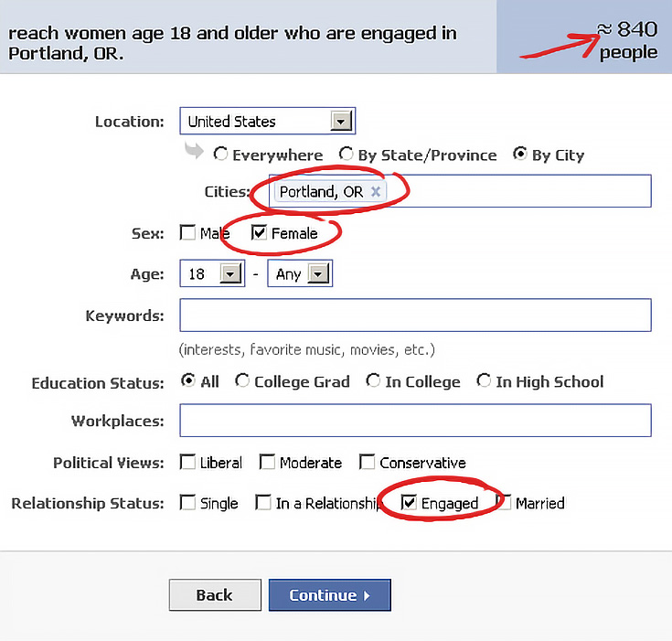Check the Liberal political view
672x641 pixels.
187,462
